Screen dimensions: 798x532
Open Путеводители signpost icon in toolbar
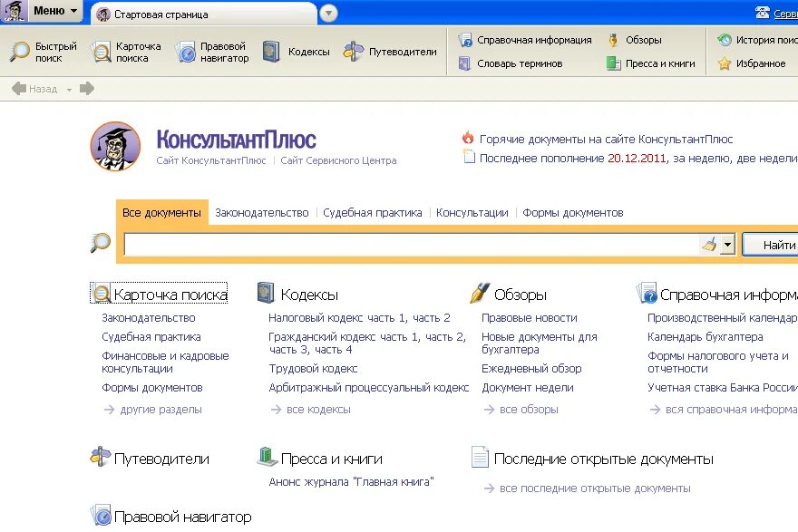(x=353, y=52)
